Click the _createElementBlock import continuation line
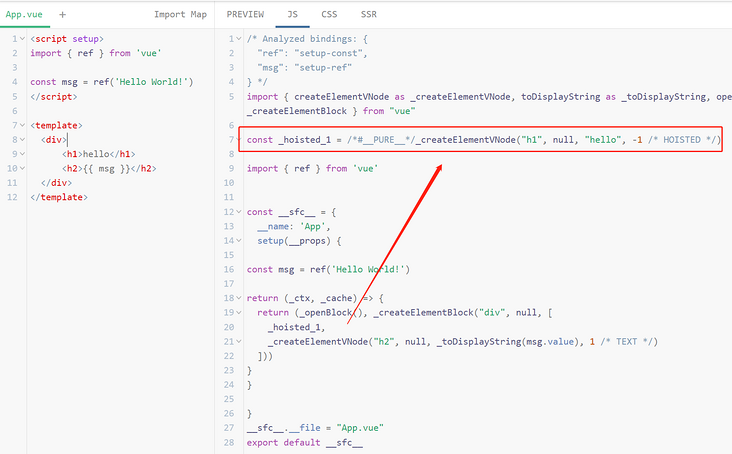732x454 pixels. pyautogui.click(x=331, y=111)
